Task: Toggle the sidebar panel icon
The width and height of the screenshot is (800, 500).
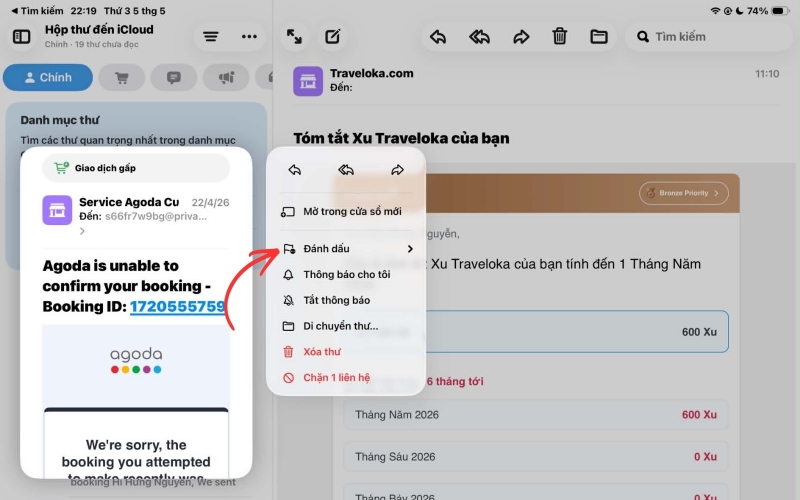Action: click(x=21, y=37)
